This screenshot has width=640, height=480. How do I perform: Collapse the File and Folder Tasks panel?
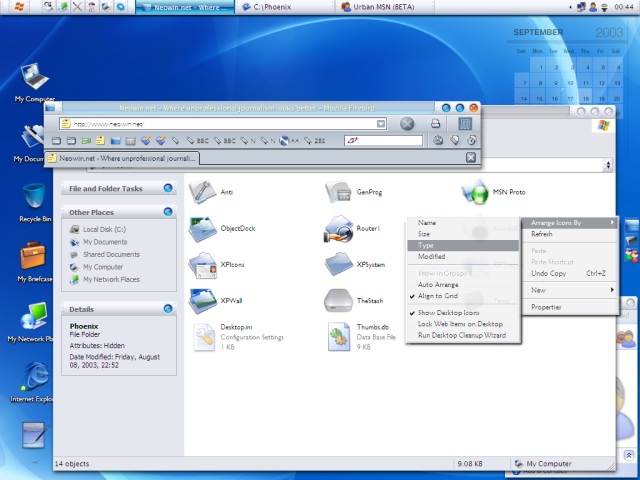pos(168,188)
